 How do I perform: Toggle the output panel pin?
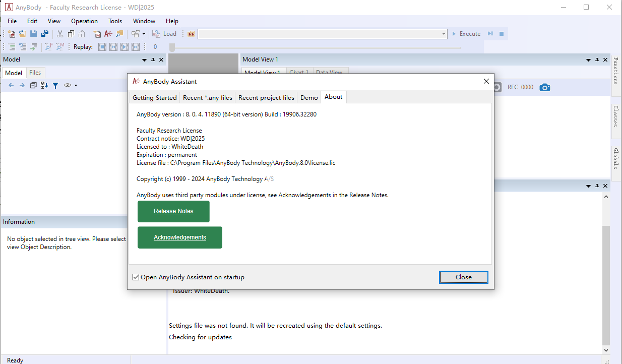point(597,186)
